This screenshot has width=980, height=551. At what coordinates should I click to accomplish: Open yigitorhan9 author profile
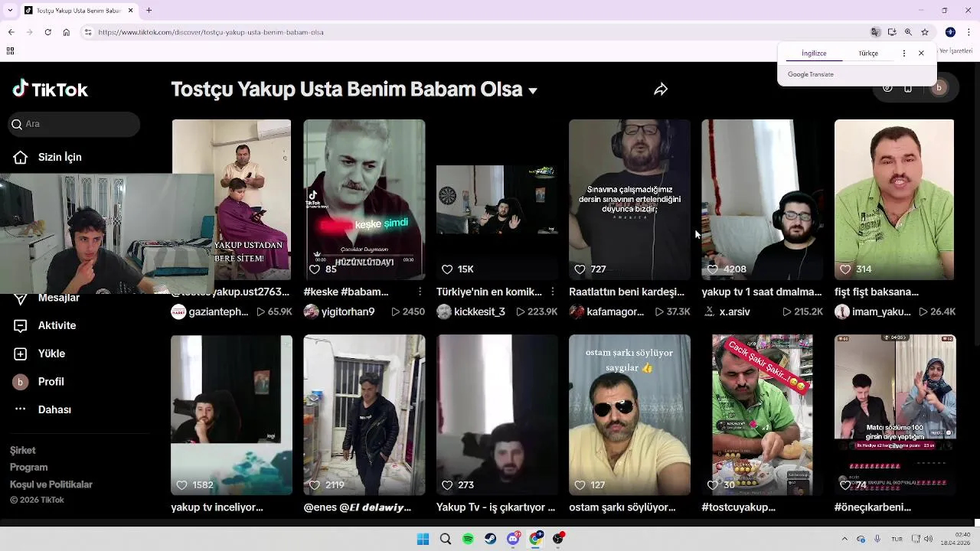pos(339,311)
